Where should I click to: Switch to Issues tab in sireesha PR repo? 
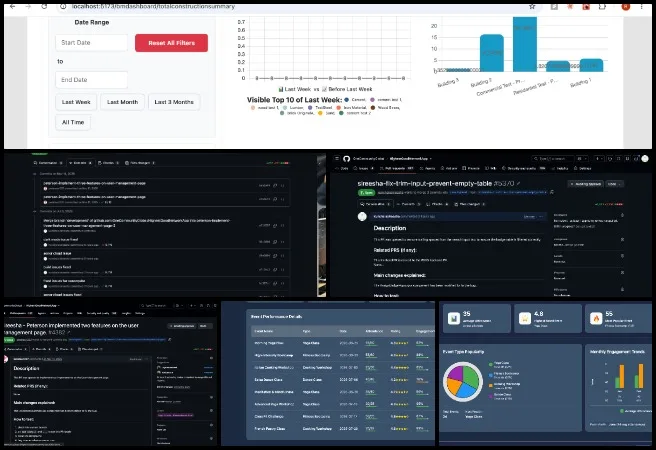(x=364, y=169)
